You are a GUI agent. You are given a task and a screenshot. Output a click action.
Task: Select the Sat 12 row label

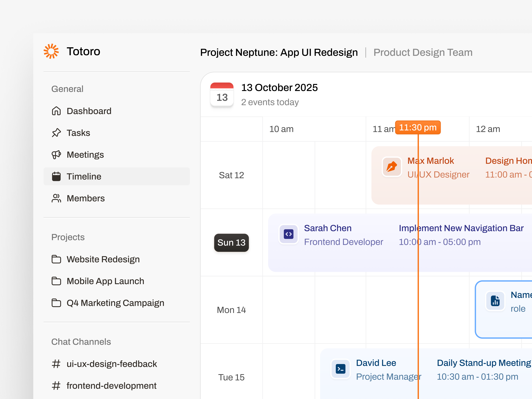pyautogui.click(x=231, y=175)
